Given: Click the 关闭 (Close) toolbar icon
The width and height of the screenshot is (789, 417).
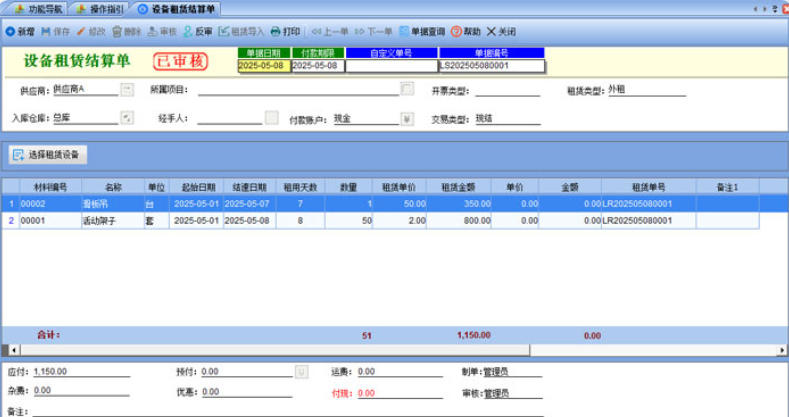Looking at the screenshot, I should click(x=501, y=32).
